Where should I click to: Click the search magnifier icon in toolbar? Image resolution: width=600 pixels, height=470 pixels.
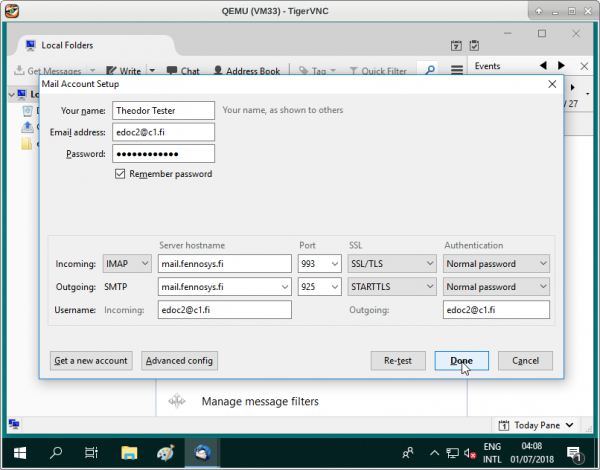(x=430, y=70)
